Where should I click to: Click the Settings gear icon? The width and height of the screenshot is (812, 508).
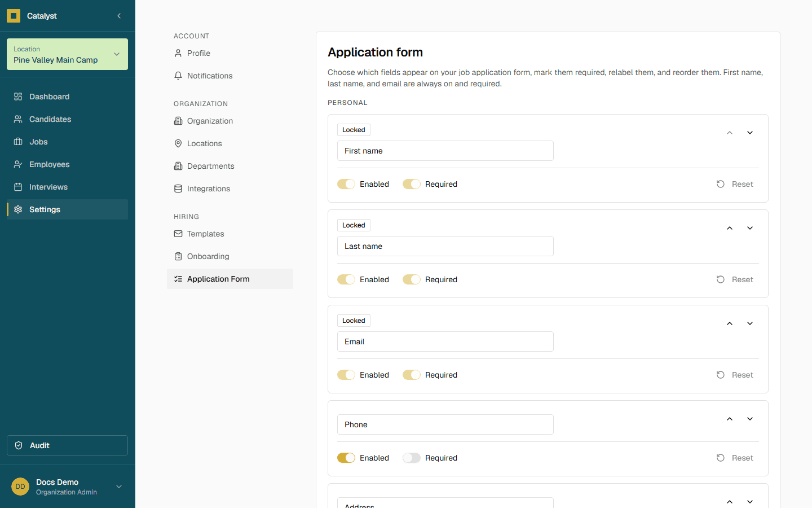click(18, 209)
